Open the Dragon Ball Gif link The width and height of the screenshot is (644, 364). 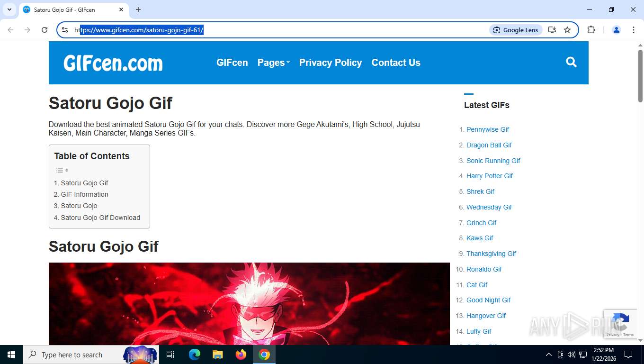[x=489, y=145]
